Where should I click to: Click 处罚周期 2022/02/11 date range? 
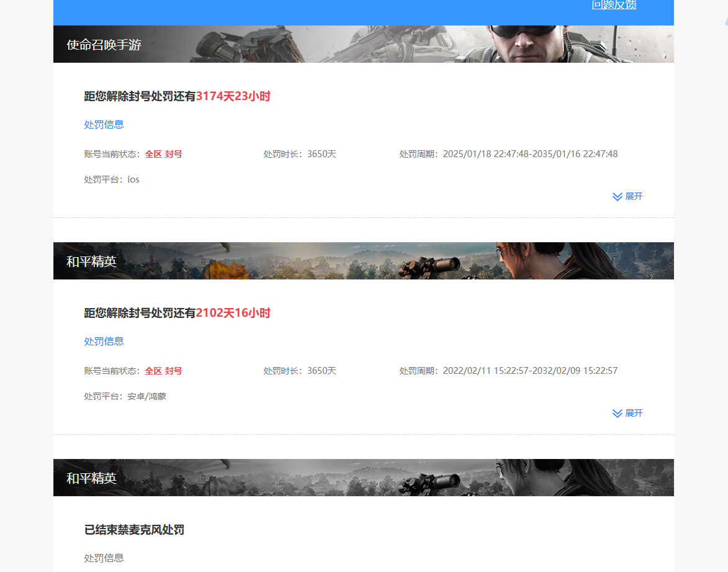[508, 371]
